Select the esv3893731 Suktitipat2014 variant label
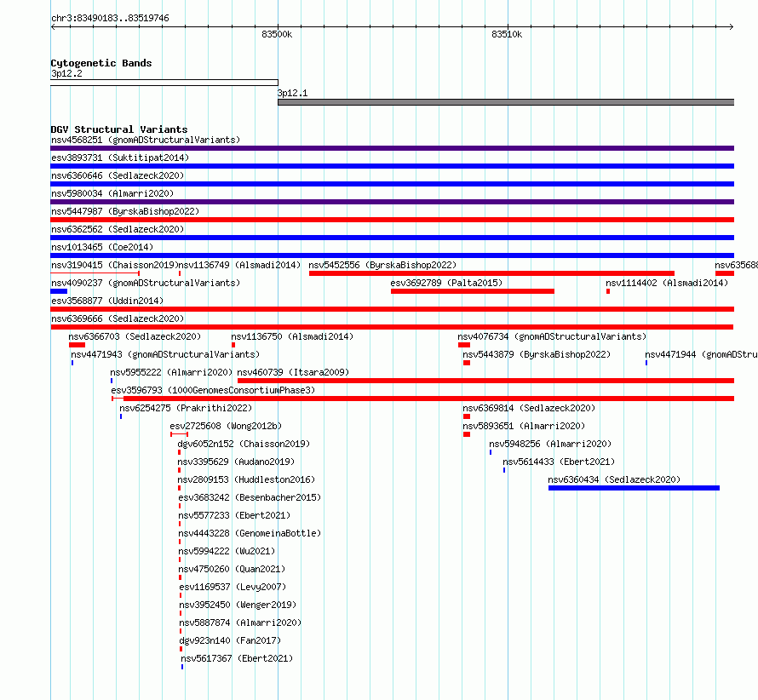The width and height of the screenshot is (758, 700). (120, 158)
